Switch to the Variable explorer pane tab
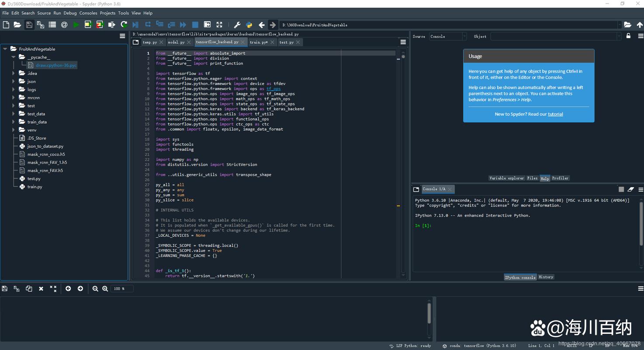 point(506,178)
